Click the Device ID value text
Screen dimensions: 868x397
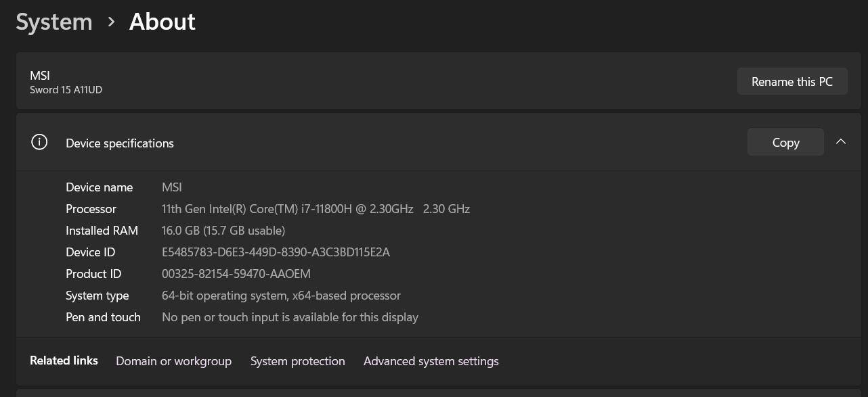276,252
